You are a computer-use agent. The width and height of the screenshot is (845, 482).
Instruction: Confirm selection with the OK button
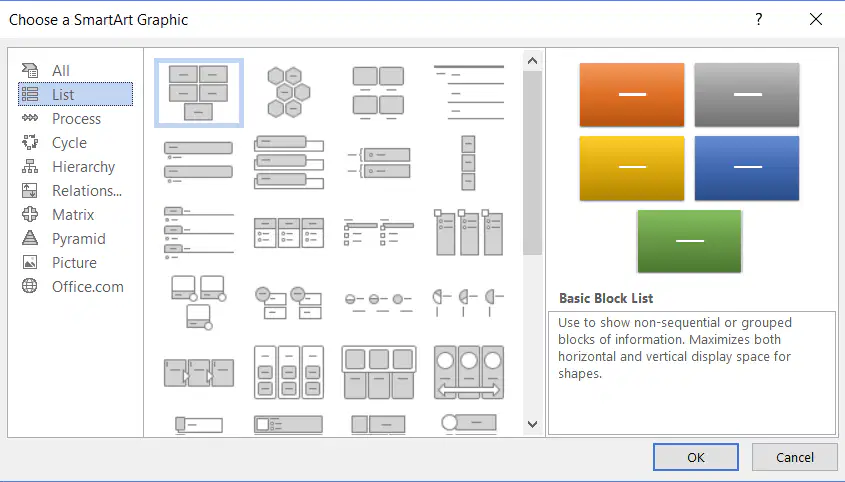696,457
